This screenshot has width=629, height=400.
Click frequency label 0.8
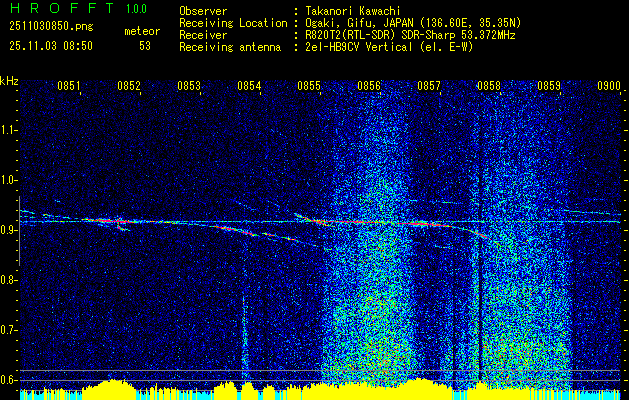tap(9, 280)
